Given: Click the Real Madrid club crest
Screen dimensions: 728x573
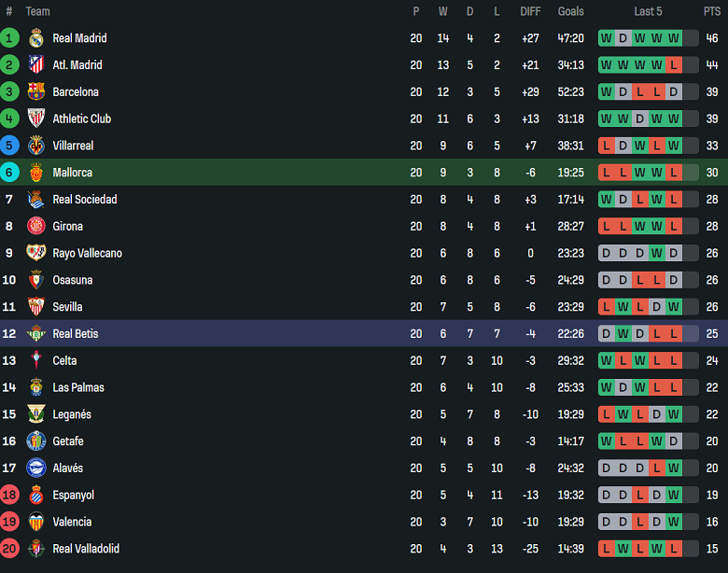Looking at the screenshot, I should click(36, 38).
